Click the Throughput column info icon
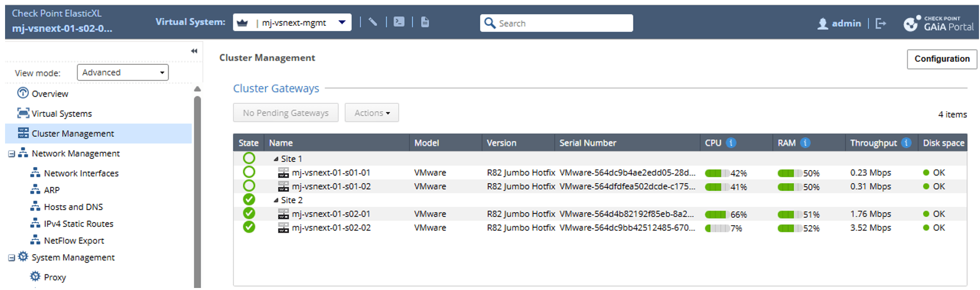980x290 pixels. pyautogui.click(x=907, y=143)
